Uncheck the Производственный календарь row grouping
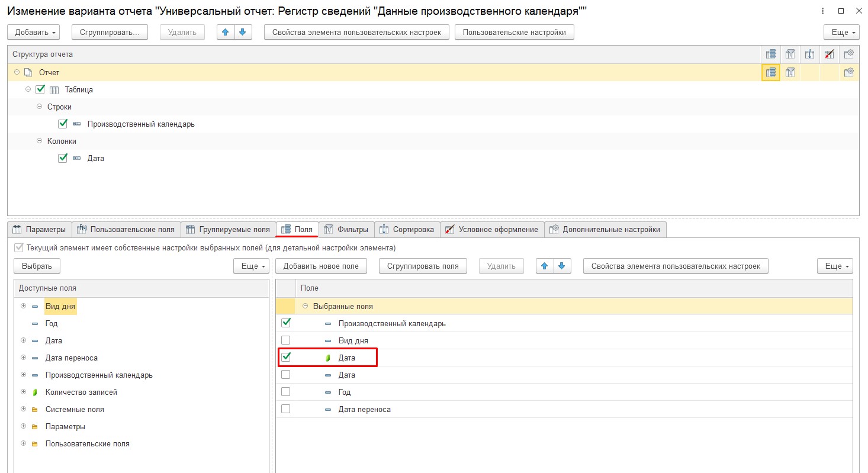 click(x=63, y=124)
